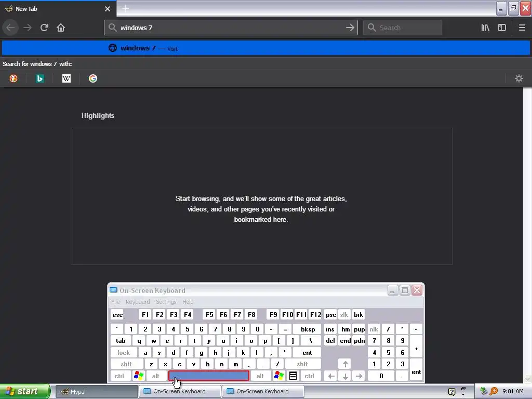The width and height of the screenshot is (532, 399).
Task: Go to the browser home page icon
Action: pos(61,28)
